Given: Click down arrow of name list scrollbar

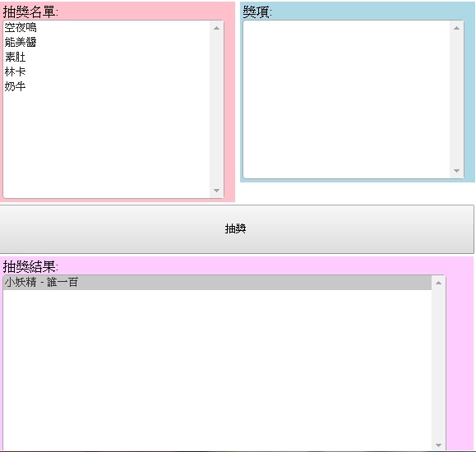Looking at the screenshot, I should point(216,191).
